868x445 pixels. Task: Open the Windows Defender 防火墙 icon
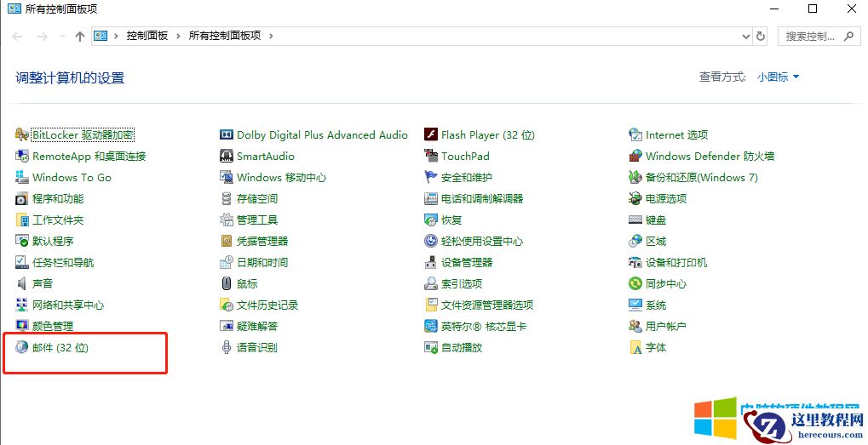[x=635, y=156]
